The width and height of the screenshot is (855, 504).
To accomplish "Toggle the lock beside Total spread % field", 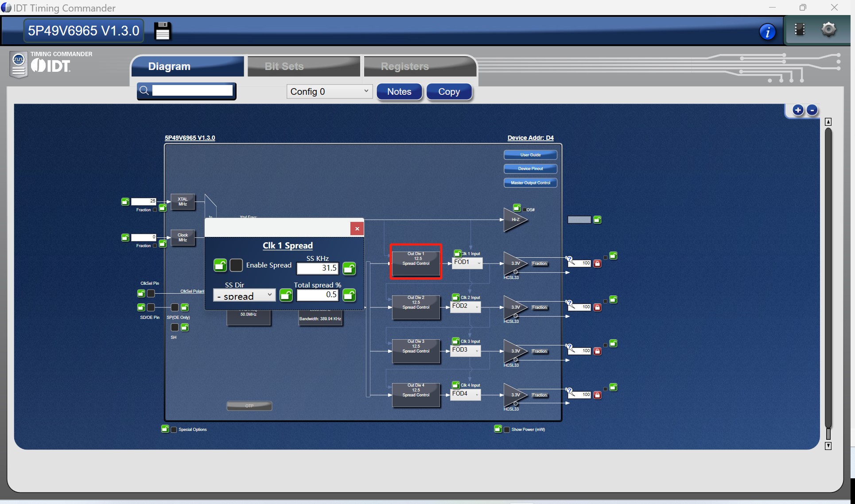I will 349,295.
